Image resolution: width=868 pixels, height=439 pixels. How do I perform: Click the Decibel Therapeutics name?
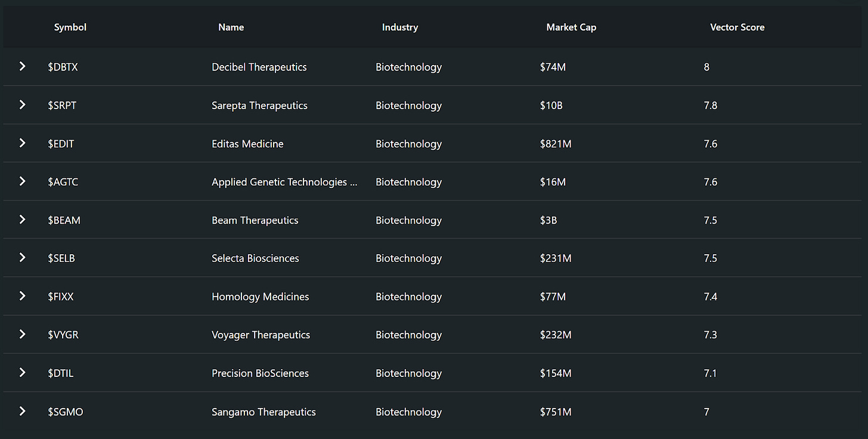point(259,67)
